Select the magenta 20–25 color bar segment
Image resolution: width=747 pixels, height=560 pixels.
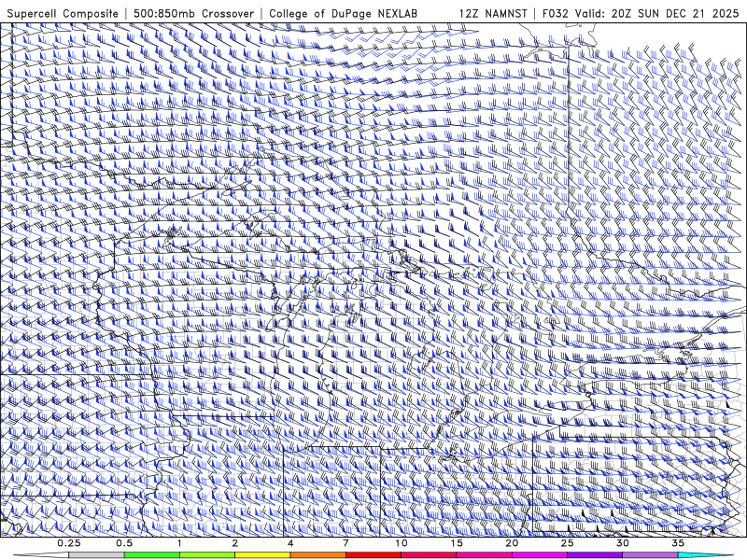click(540, 554)
